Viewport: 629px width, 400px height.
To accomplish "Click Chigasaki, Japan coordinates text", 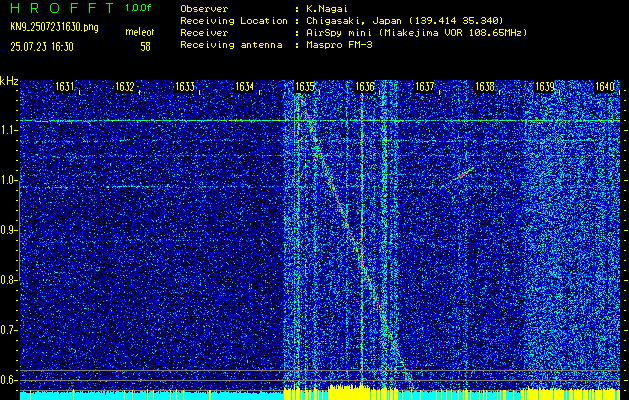I will click(405, 21).
